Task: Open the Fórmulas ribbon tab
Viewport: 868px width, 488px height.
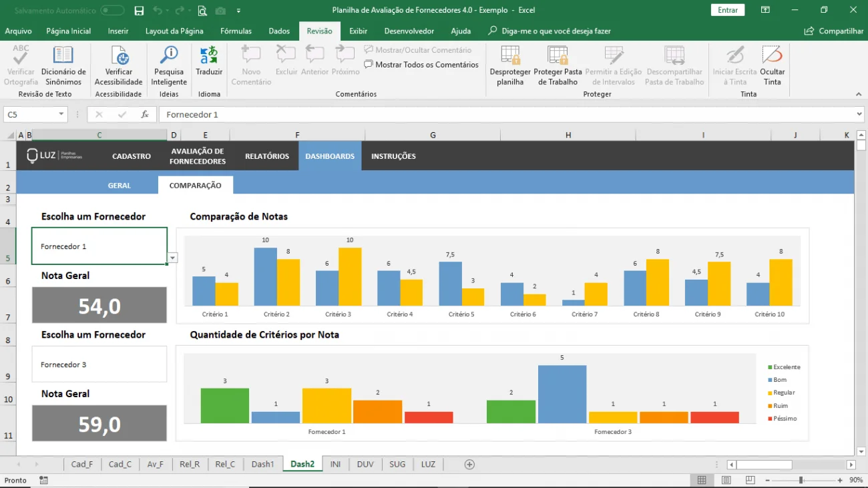Action: pos(236,31)
